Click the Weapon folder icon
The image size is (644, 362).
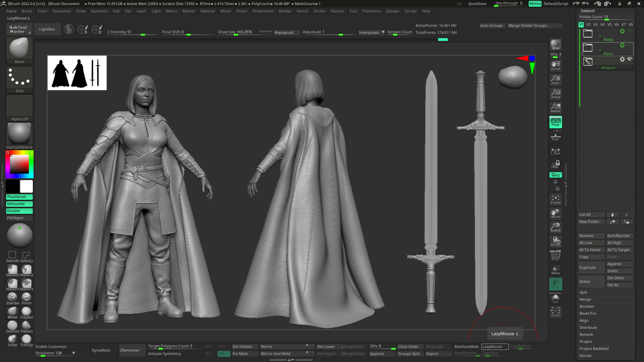588,62
